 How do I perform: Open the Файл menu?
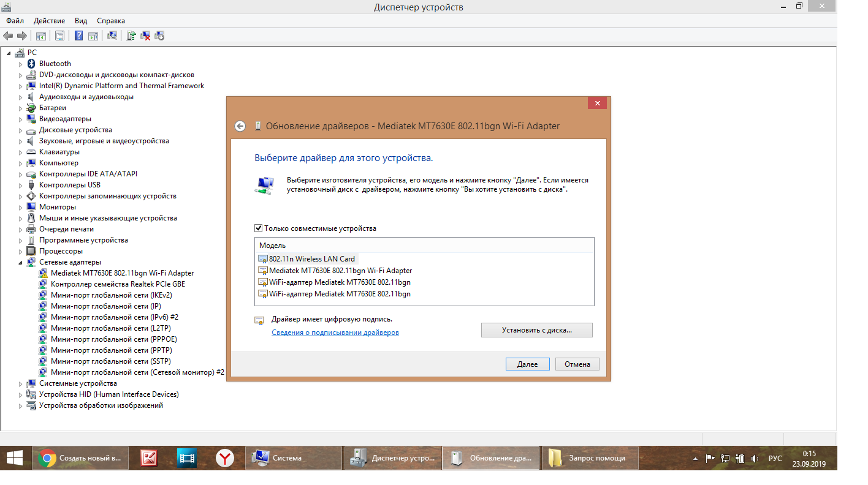pyautogui.click(x=15, y=20)
